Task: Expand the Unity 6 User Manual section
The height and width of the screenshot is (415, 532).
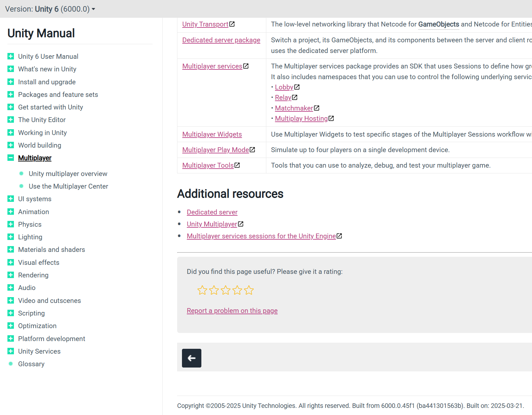Action: tap(11, 56)
